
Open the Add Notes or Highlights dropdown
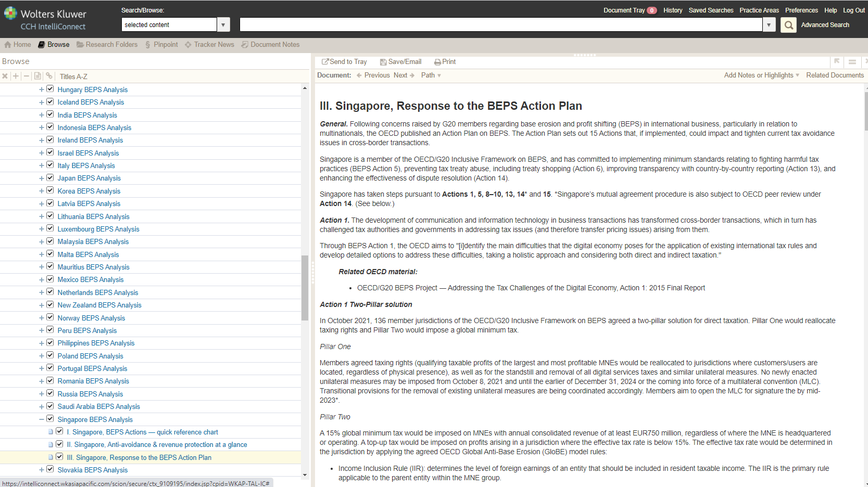[x=761, y=75]
